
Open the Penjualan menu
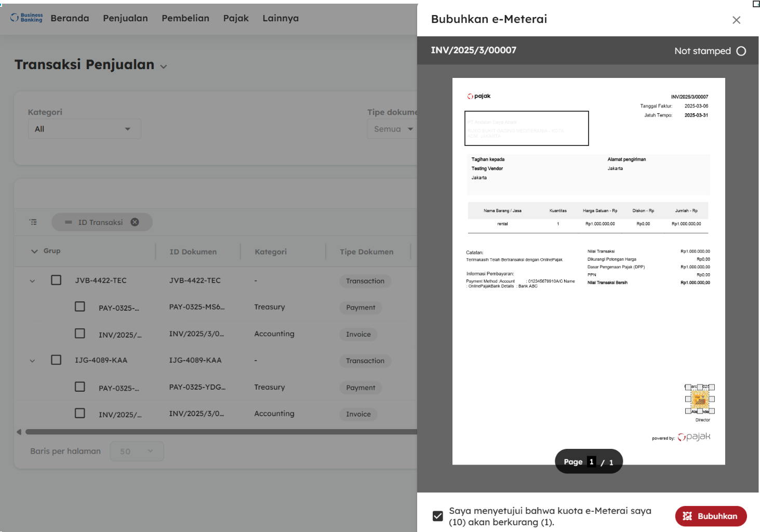point(125,18)
